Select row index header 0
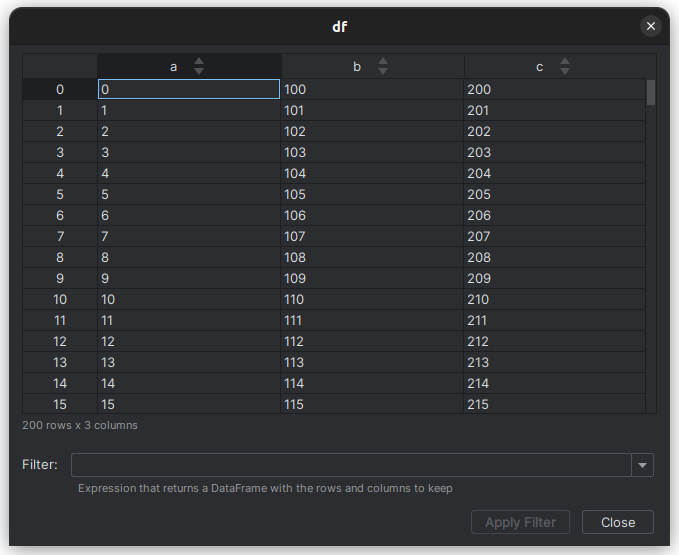This screenshot has width=679, height=555. (60, 89)
